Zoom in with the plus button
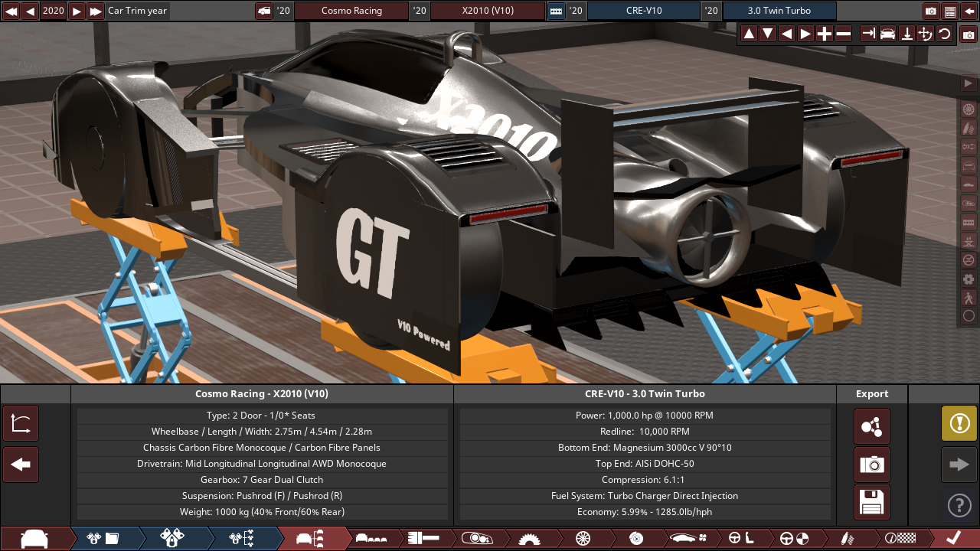 pyautogui.click(x=824, y=34)
